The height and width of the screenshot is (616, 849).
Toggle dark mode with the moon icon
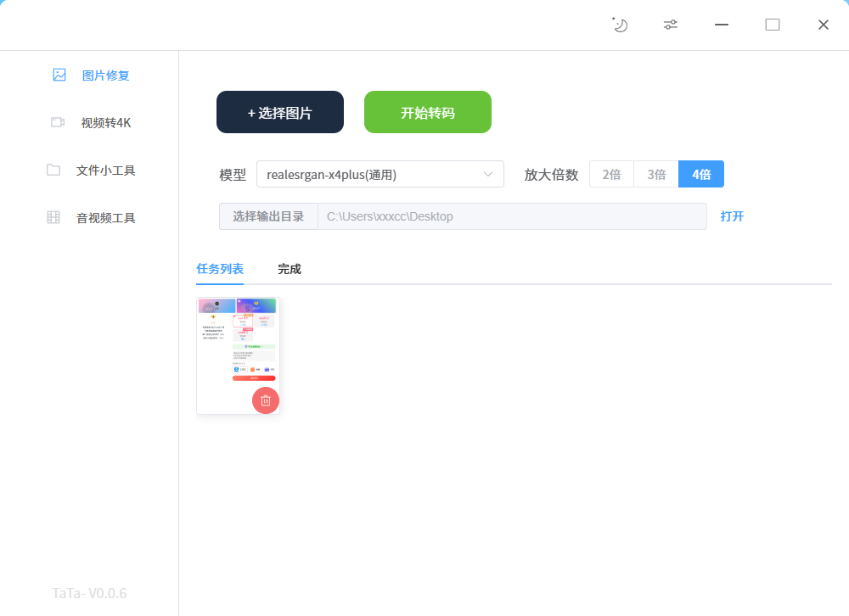(619, 25)
